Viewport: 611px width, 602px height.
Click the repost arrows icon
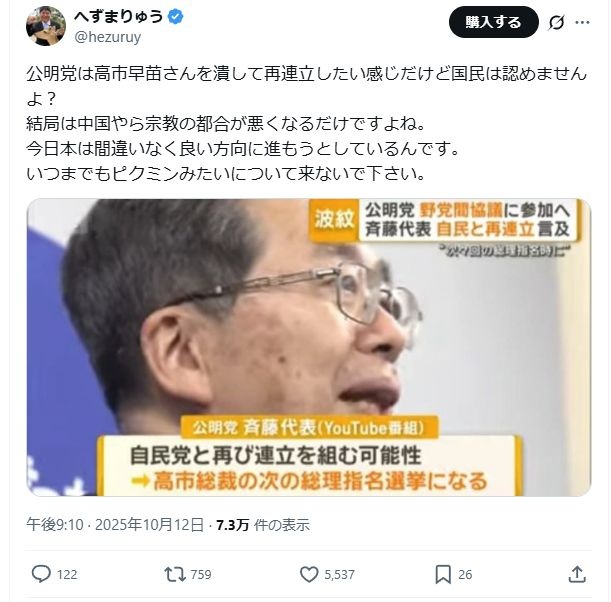click(175, 574)
